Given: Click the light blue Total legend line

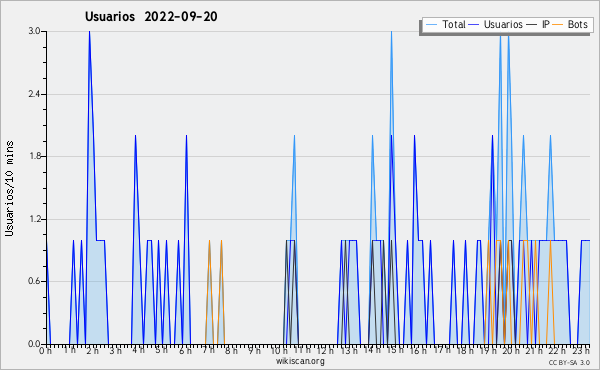Looking at the screenshot, I should click(431, 25).
